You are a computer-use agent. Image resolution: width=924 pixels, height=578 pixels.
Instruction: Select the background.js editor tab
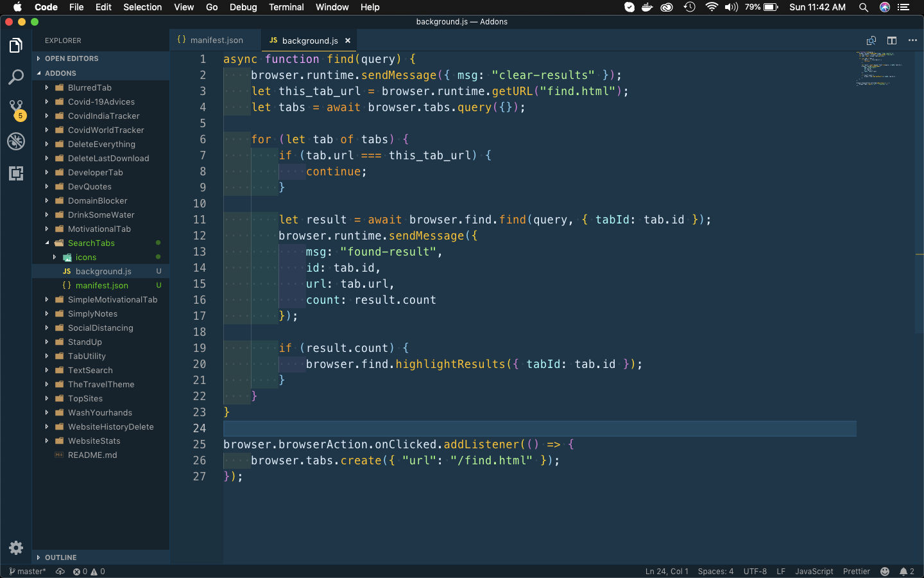310,40
